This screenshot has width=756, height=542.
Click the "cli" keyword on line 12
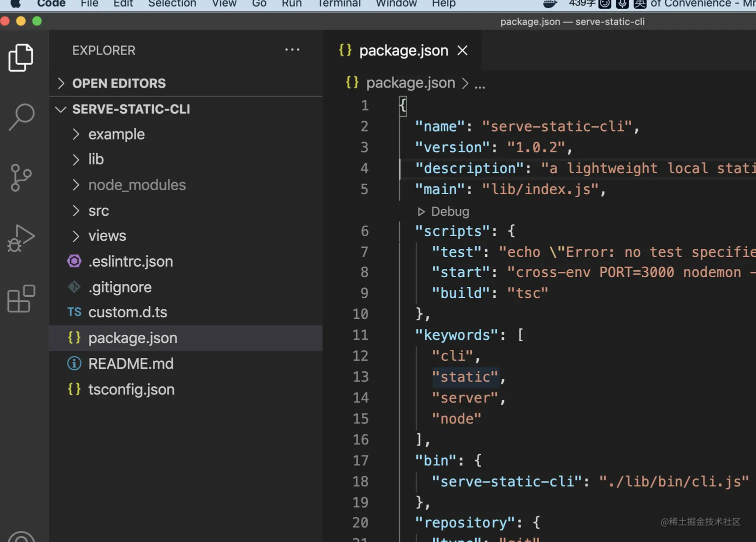[x=452, y=356]
